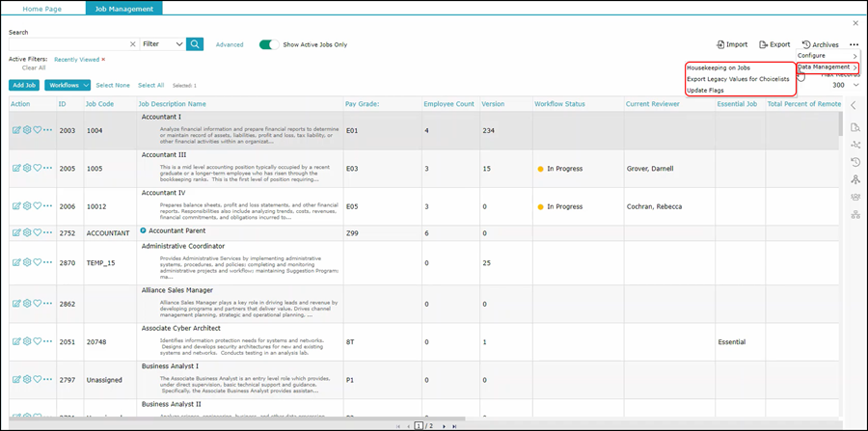Click the search magnifier button
This screenshot has width=868, height=431.
coord(195,43)
